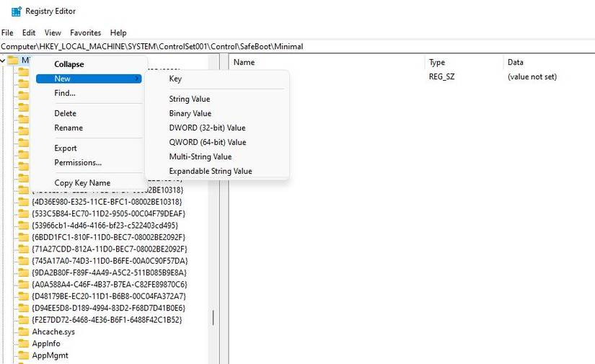Click folder icon of {71A27CDD-812A-11D0-BEC7-08002BE2092F}

coord(24,249)
